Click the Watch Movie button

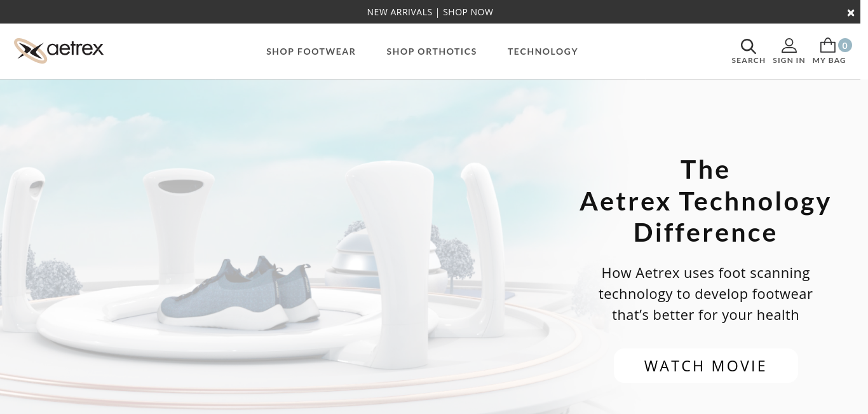pyautogui.click(x=705, y=366)
